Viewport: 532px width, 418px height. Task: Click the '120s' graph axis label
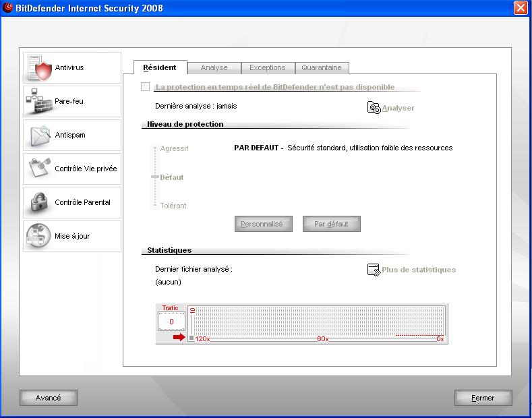click(x=202, y=338)
